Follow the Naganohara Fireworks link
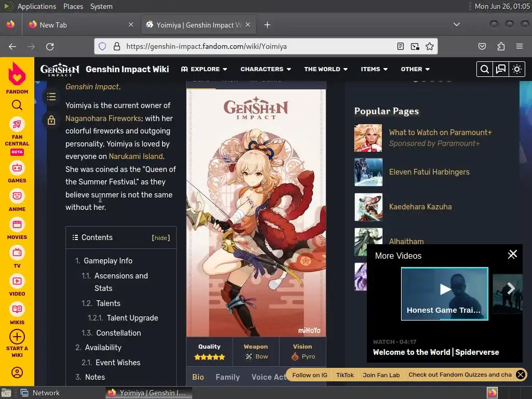This screenshot has width=532, height=399. (x=103, y=118)
